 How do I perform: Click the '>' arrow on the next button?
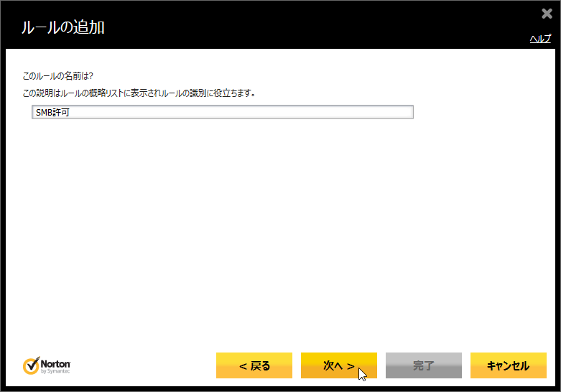(351, 366)
